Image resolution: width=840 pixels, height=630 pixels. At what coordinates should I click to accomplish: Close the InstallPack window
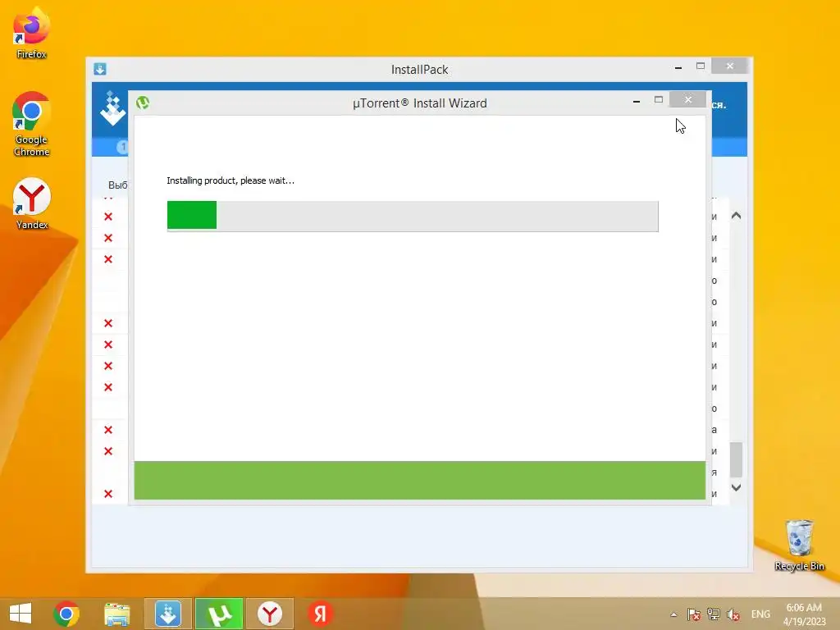point(729,66)
